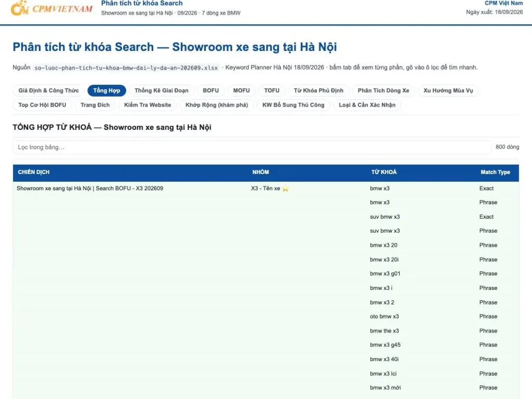Click the star icon beside X3 - Tên xe

(285, 189)
